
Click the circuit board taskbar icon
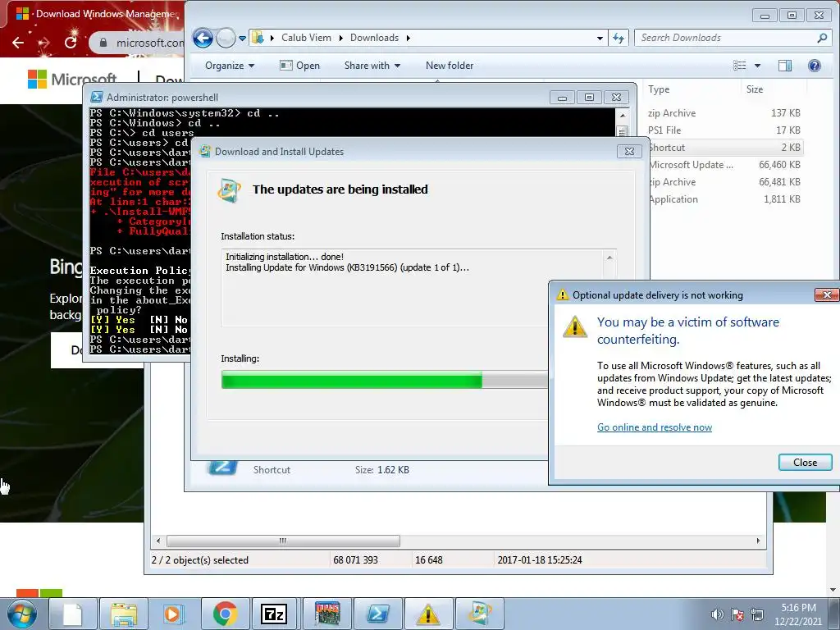click(326, 614)
